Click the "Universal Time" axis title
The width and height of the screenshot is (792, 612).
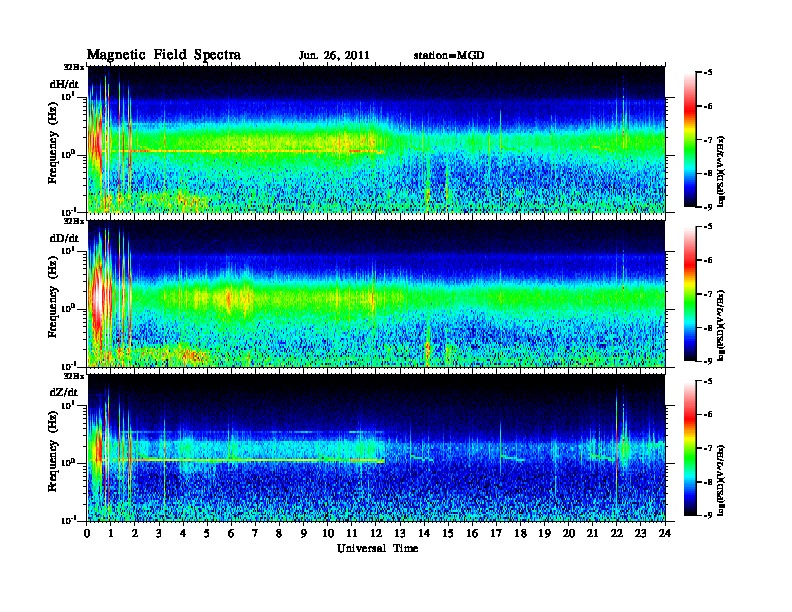(x=377, y=548)
